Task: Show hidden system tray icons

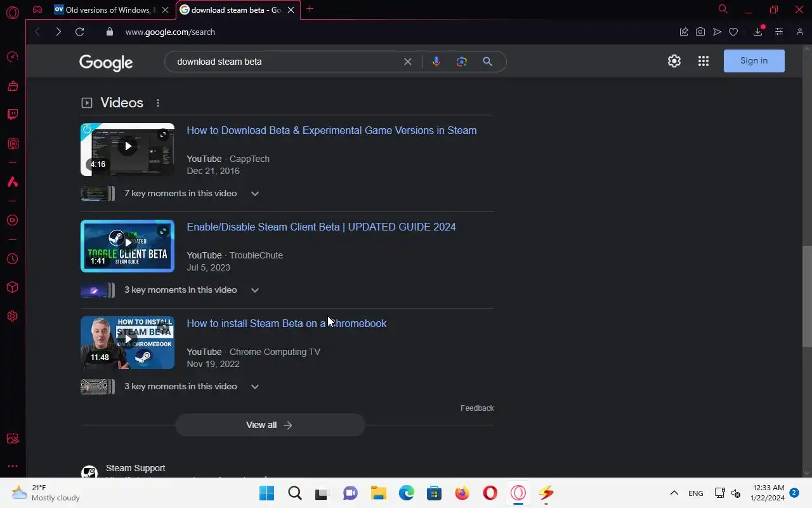Action: coord(674,493)
